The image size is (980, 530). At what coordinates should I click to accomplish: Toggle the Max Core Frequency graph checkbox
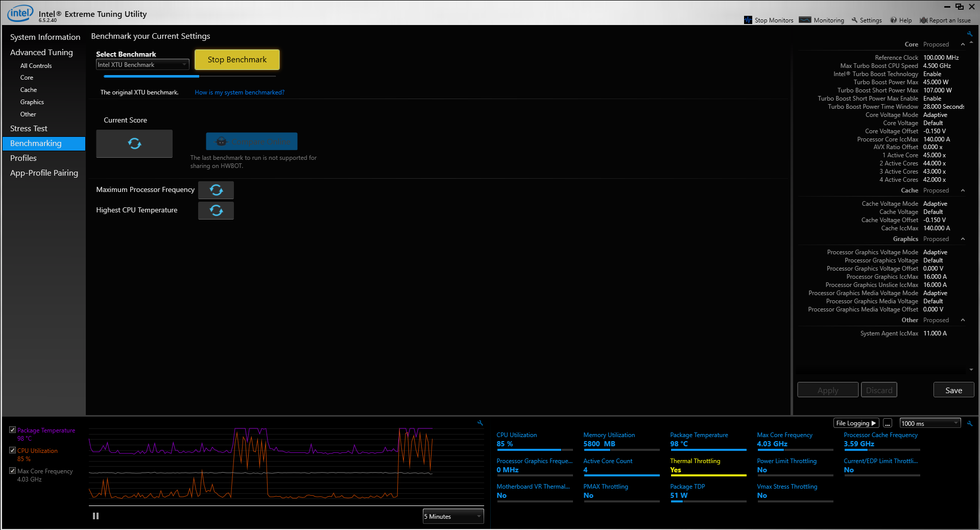click(x=13, y=471)
